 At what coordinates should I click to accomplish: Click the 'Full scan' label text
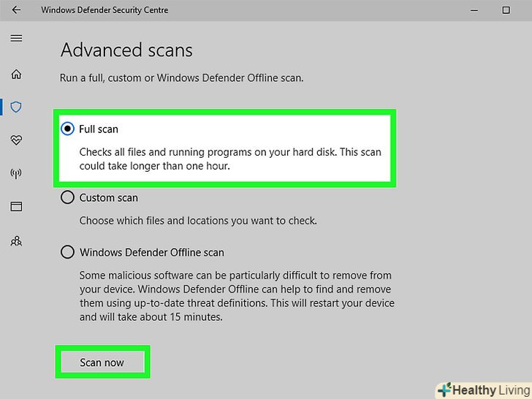click(99, 129)
